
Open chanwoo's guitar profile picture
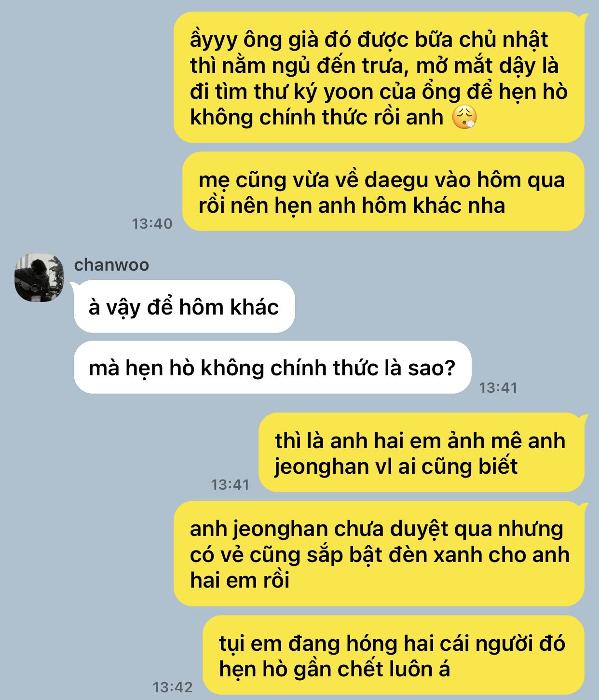(x=39, y=277)
